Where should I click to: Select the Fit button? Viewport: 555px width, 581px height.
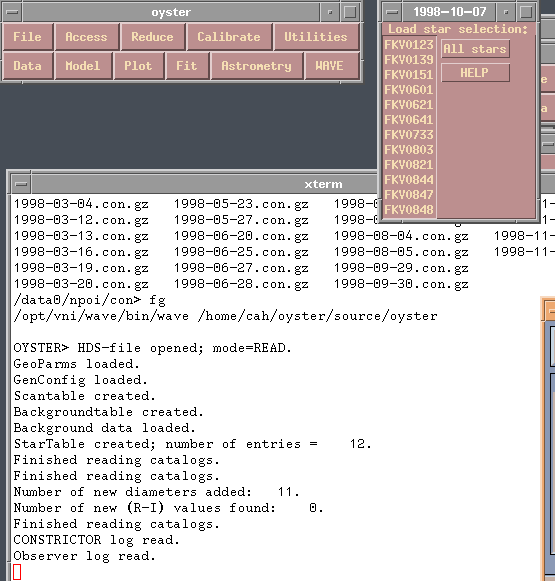pyautogui.click(x=187, y=66)
